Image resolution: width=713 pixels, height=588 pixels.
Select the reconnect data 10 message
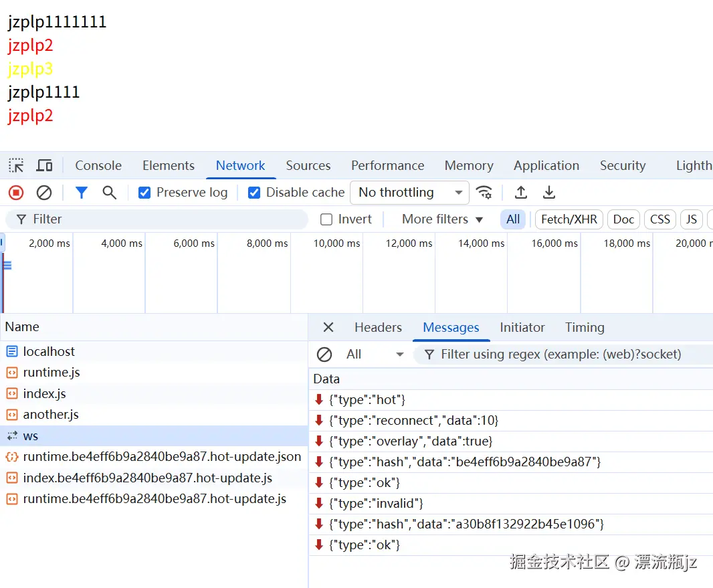tap(510, 421)
